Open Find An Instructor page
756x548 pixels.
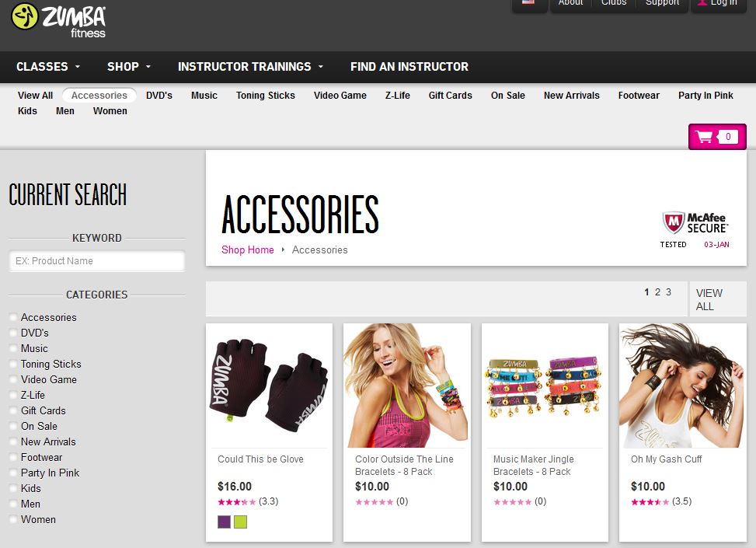click(409, 67)
